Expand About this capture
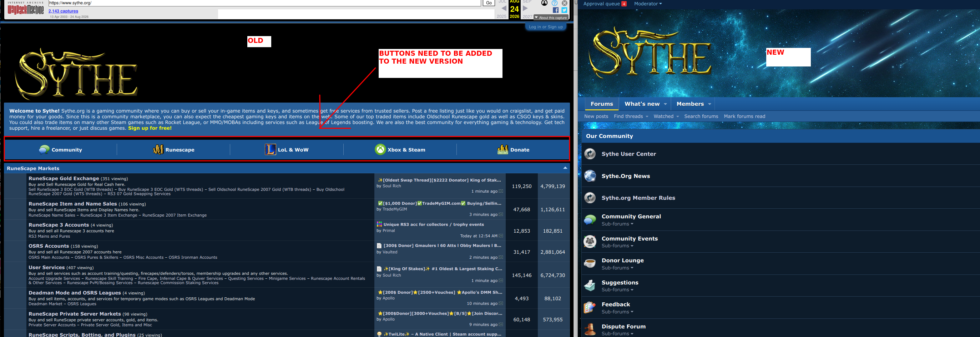 [x=550, y=18]
